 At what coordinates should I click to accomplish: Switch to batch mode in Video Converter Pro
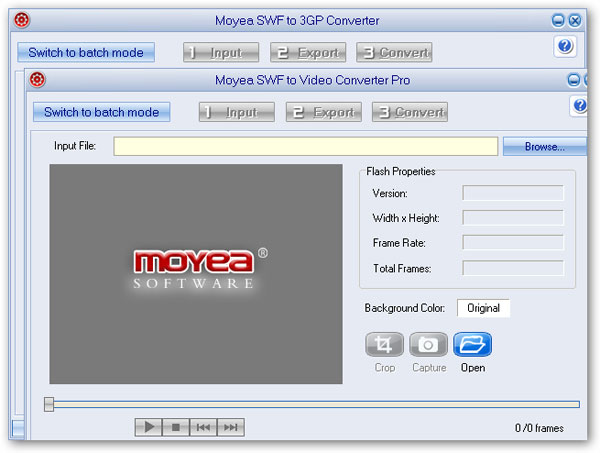point(101,112)
